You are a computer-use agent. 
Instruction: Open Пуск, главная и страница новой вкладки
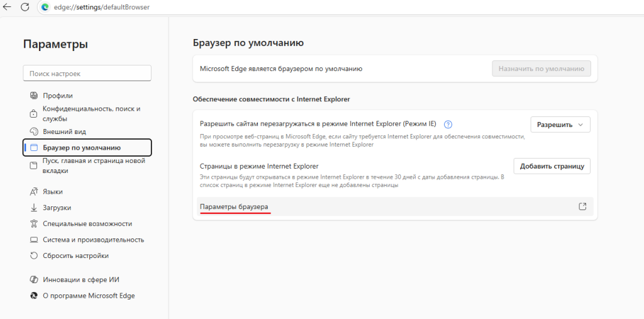[94, 165]
